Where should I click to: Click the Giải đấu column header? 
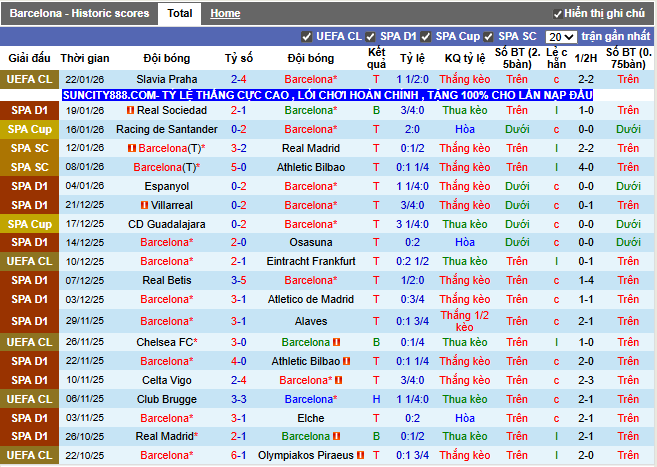(x=29, y=58)
